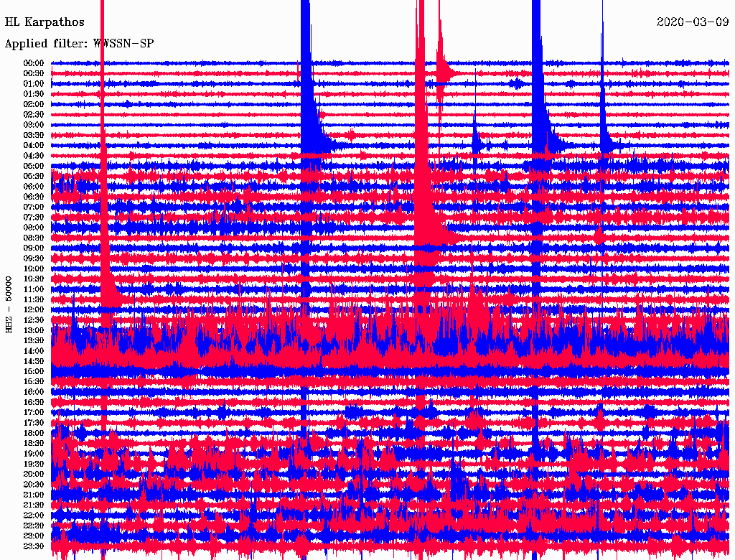Select the 14:30 time label
Image resolution: width=735 pixels, height=560 pixels.
34,361
